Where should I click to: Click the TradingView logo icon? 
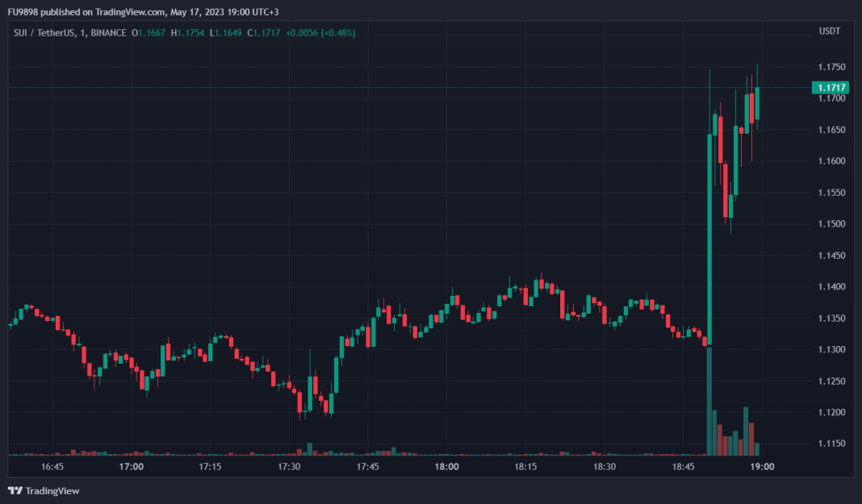(x=15, y=490)
